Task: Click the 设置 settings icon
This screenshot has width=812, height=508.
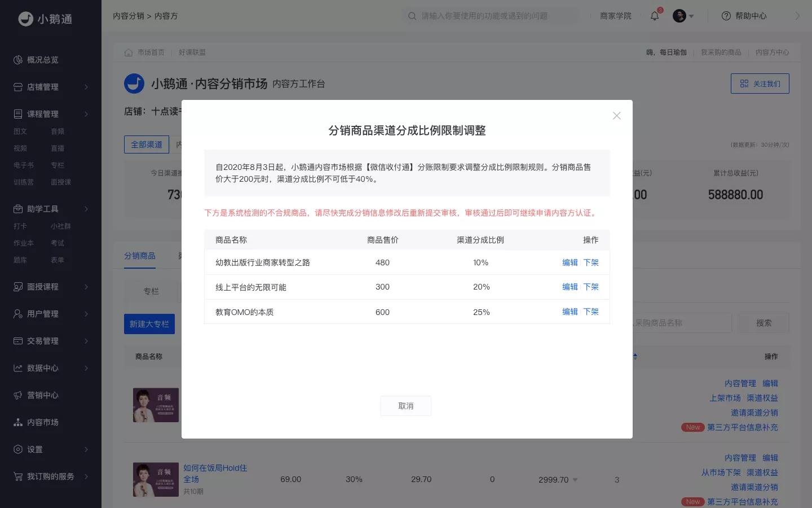Action: 18,449
